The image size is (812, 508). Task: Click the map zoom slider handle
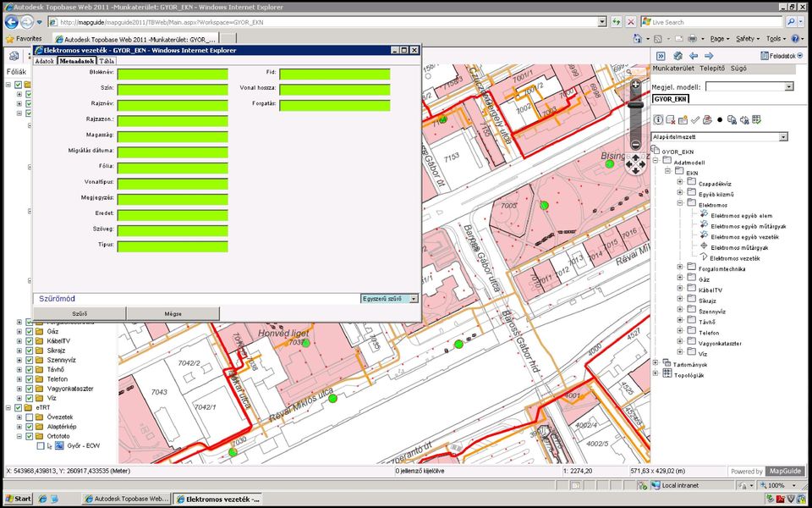[635, 105]
